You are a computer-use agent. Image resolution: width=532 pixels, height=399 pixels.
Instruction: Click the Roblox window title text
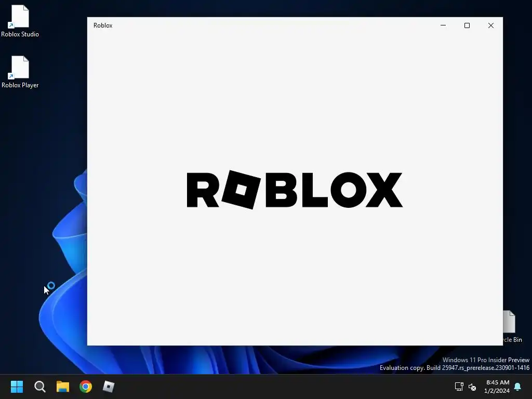click(x=103, y=25)
